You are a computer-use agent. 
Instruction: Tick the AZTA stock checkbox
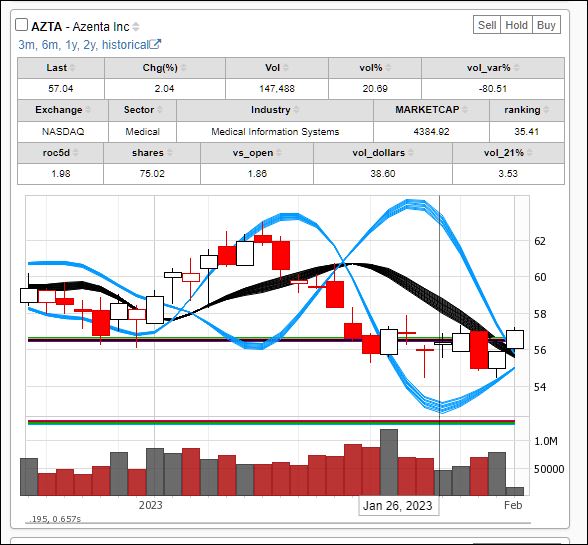coord(21,25)
